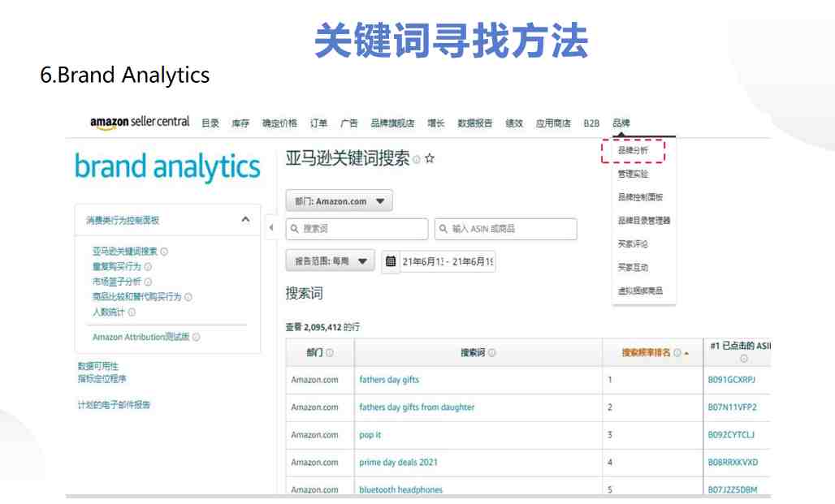The image size is (835, 504).
Task: Open ASIN link B091GCXRPJ
Action: (x=732, y=380)
